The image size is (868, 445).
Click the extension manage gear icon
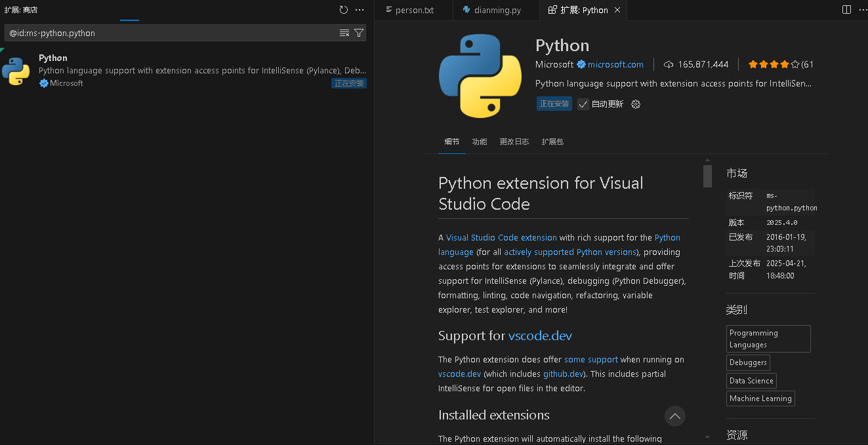(x=635, y=104)
